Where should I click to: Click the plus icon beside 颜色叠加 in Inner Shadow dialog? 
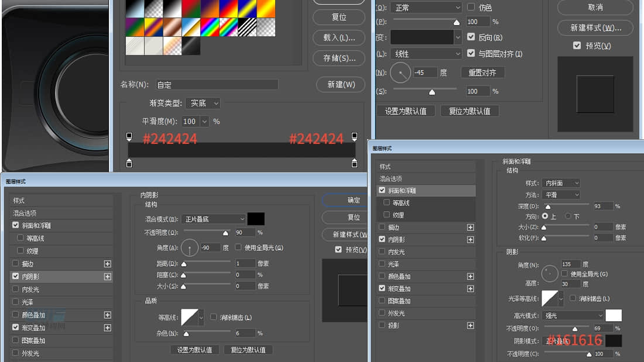107,315
